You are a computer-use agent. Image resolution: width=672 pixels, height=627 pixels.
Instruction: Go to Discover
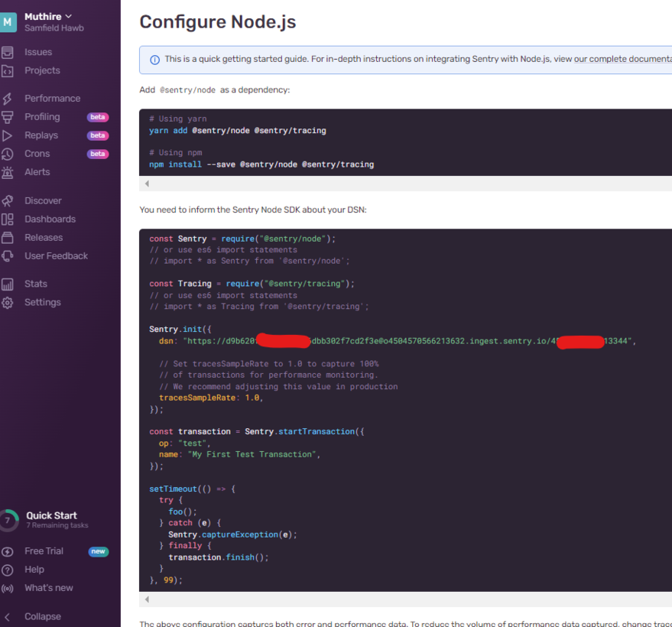(43, 201)
